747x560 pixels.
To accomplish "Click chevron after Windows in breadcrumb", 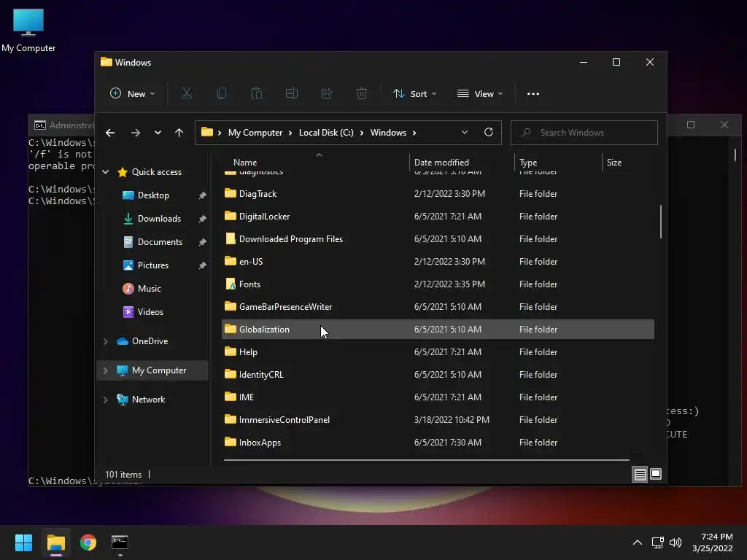I will (x=414, y=133).
